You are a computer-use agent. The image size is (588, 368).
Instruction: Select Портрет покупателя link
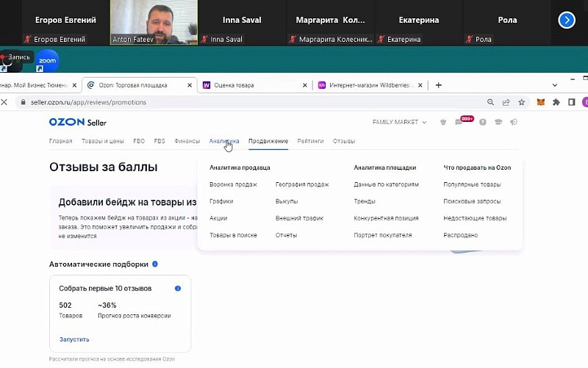(382, 235)
